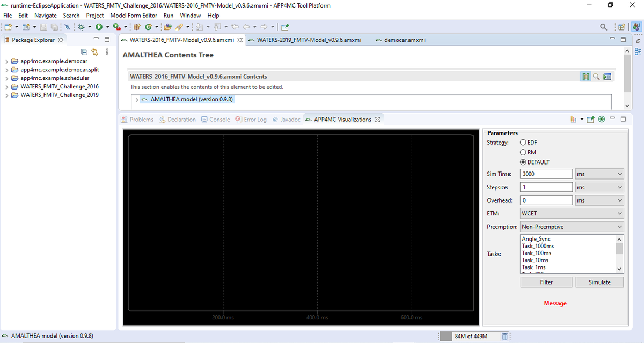Image resolution: width=644 pixels, height=343 pixels.
Task: Click the Simulate button
Action: [599, 282]
